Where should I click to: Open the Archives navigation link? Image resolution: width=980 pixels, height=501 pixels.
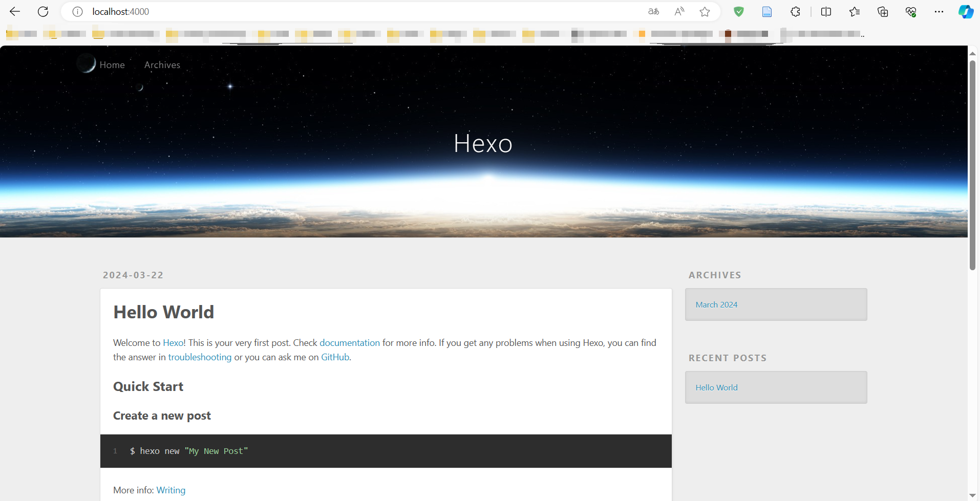[x=162, y=65]
